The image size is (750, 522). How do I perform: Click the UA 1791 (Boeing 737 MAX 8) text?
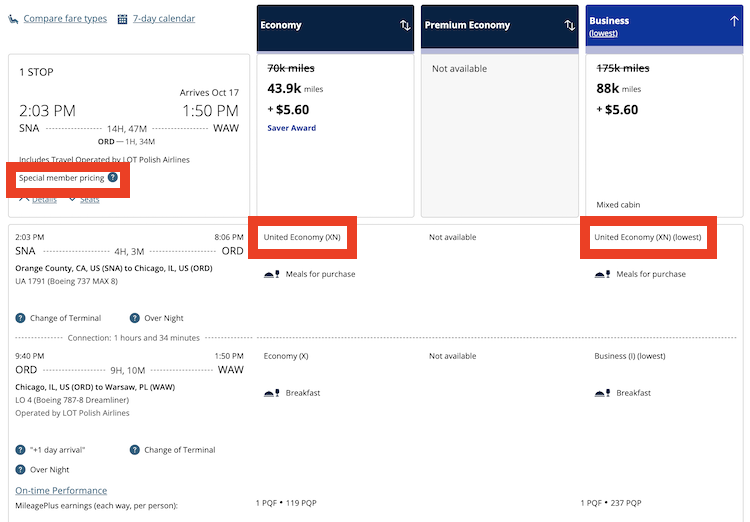coord(66,281)
